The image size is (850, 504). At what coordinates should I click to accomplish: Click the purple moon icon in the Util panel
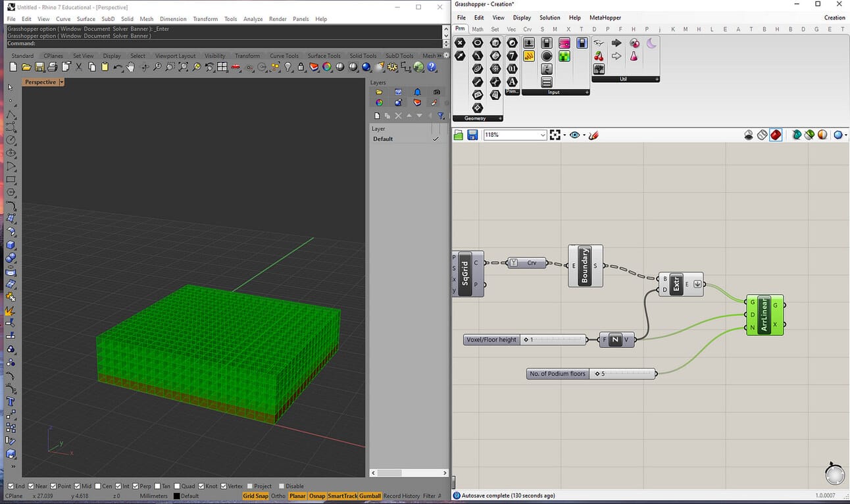coord(651,43)
